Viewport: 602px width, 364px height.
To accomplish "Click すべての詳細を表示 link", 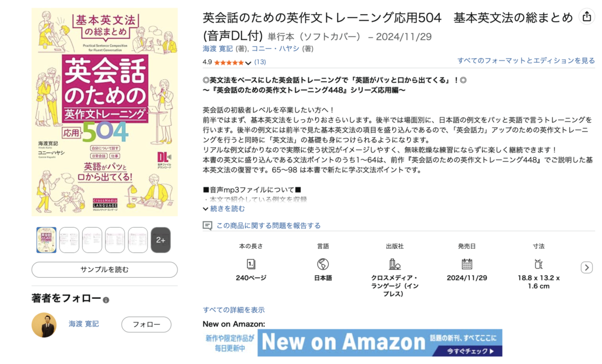I will pos(233,309).
